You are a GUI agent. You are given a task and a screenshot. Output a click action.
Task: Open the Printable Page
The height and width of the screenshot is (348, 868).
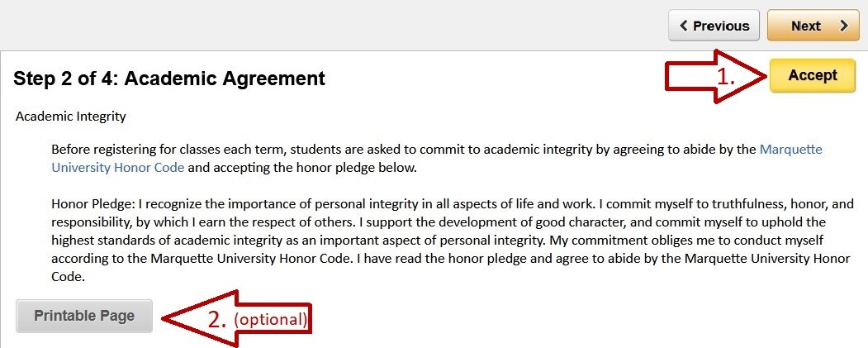[84, 316]
